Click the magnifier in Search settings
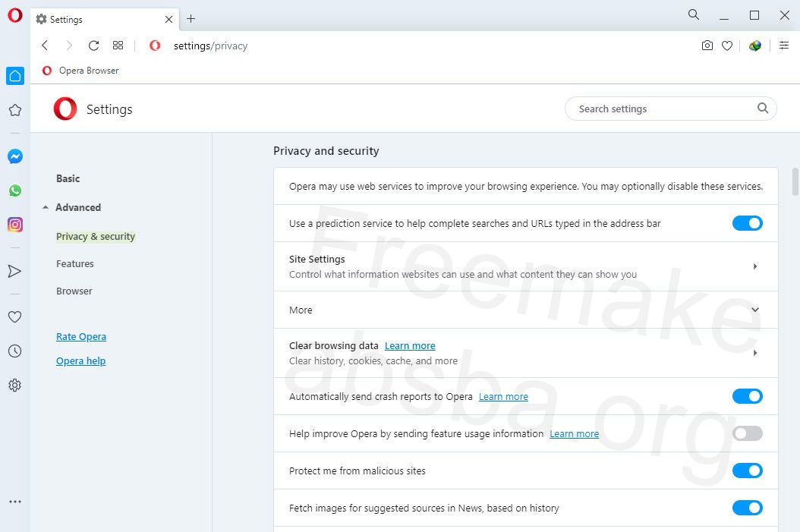This screenshot has width=800, height=532. [763, 108]
